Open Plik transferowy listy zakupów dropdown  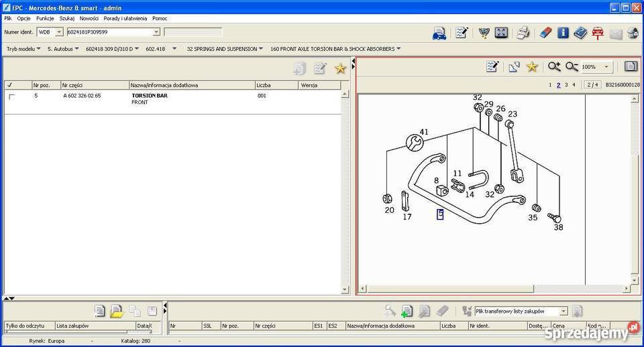click(563, 311)
